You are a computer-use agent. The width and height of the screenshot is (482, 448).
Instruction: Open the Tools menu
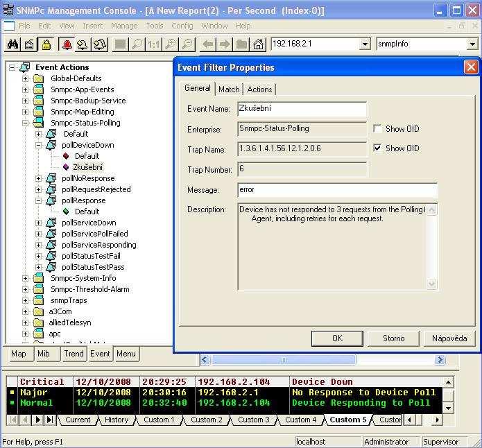[155, 26]
